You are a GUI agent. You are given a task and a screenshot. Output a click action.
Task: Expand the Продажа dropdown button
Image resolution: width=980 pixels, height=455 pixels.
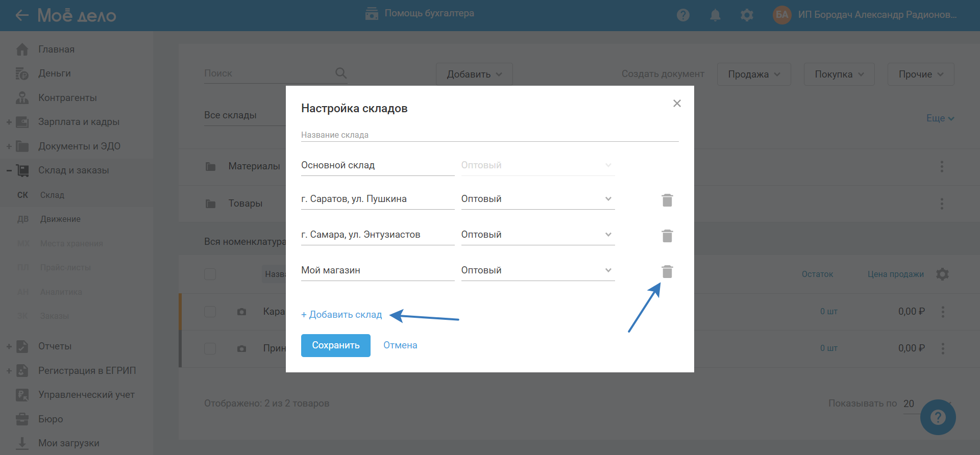753,74
